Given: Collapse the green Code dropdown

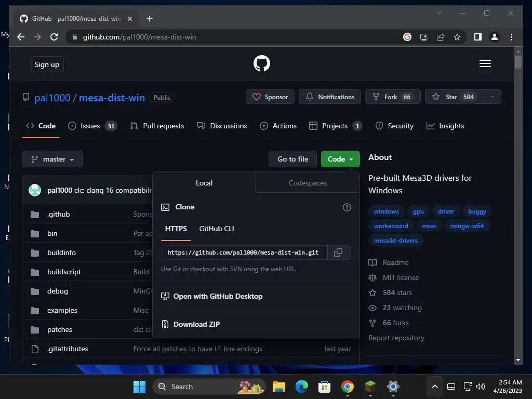Looking at the screenshot, I should point(340,159).
